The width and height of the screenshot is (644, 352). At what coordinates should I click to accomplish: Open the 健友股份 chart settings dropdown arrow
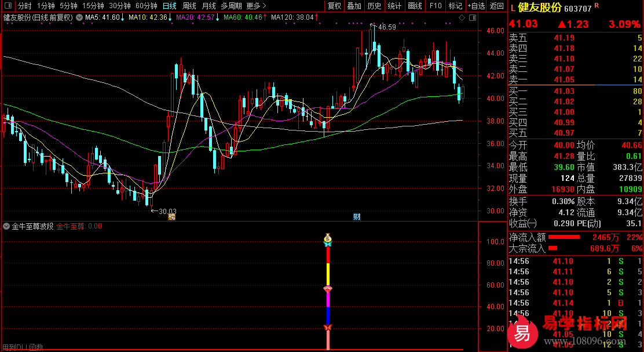tap(79, 17)
